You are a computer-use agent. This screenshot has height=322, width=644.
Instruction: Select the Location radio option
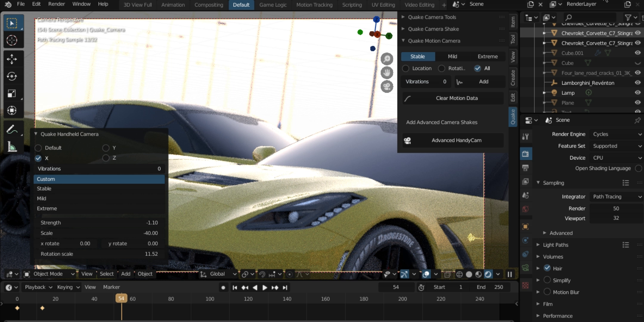coord(406,68)
